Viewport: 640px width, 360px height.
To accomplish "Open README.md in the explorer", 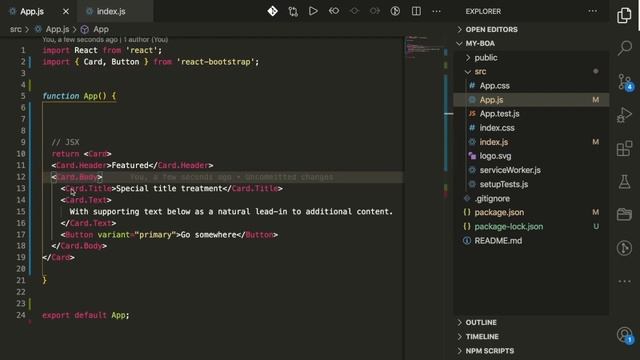I will coord(498,241).
